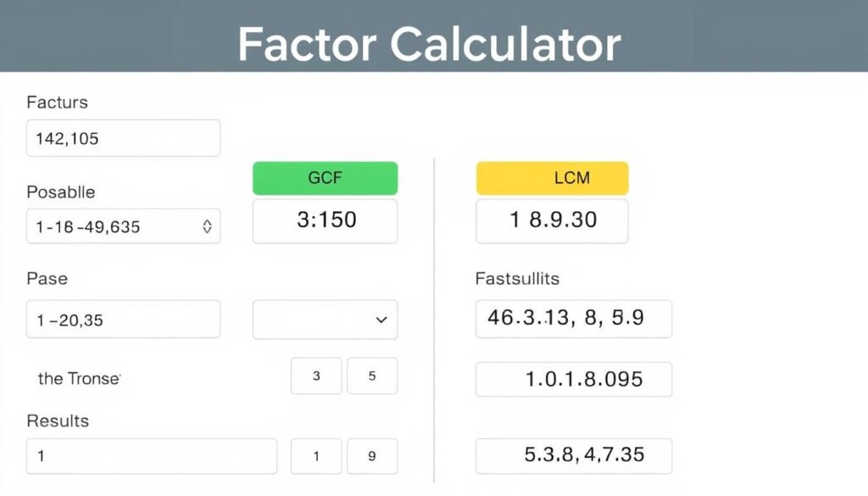
Task: Select the Pase field containing 1-20,35
Action: pyautogui.click(x=123, y=319)
